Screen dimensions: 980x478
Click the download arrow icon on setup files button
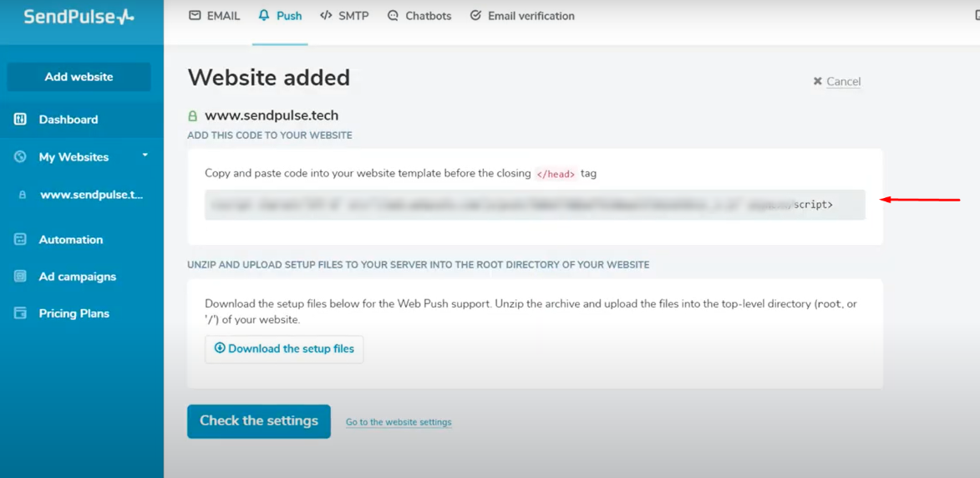[x=220, y=348]
